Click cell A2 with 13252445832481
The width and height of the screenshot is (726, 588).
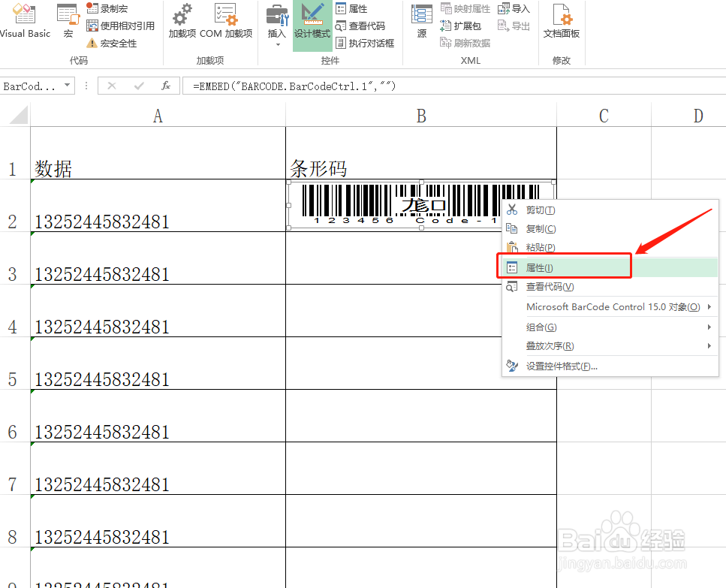click(158, 206)
